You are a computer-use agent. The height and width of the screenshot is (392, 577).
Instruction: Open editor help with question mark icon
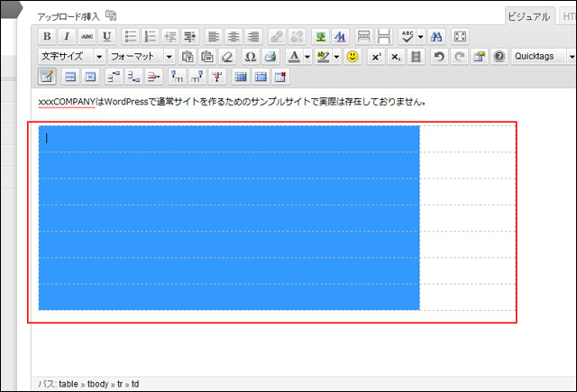[x=499, y=57]
